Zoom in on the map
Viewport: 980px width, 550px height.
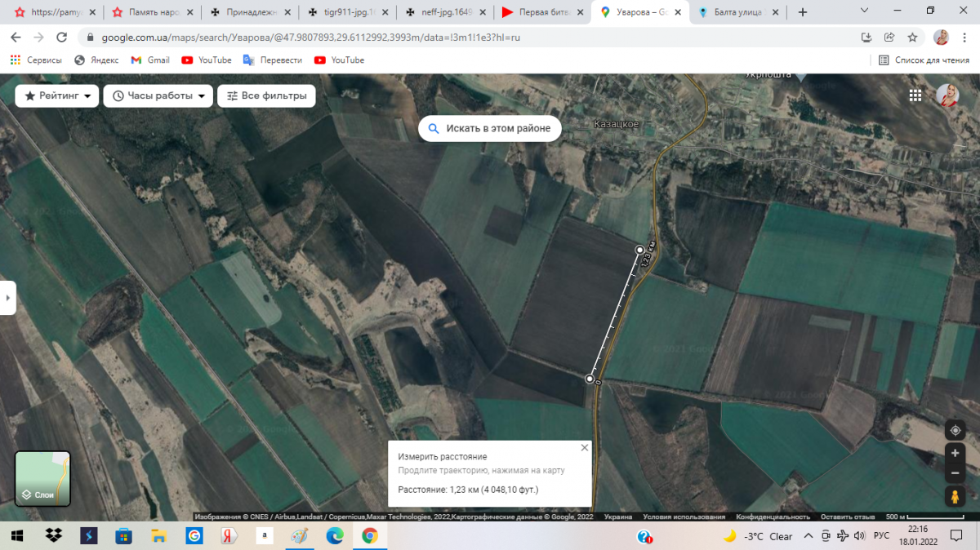pyautogui.click(x=955, y=453)
